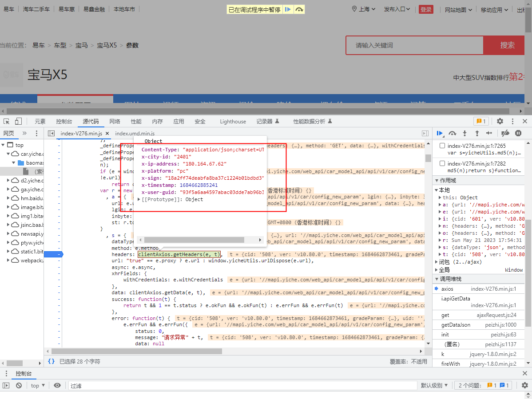Toggle breakpoint at index-V276.min.js:1:7282
Image resolution: width=532 pixels, height=399 pixels.
tap(442, 163)
